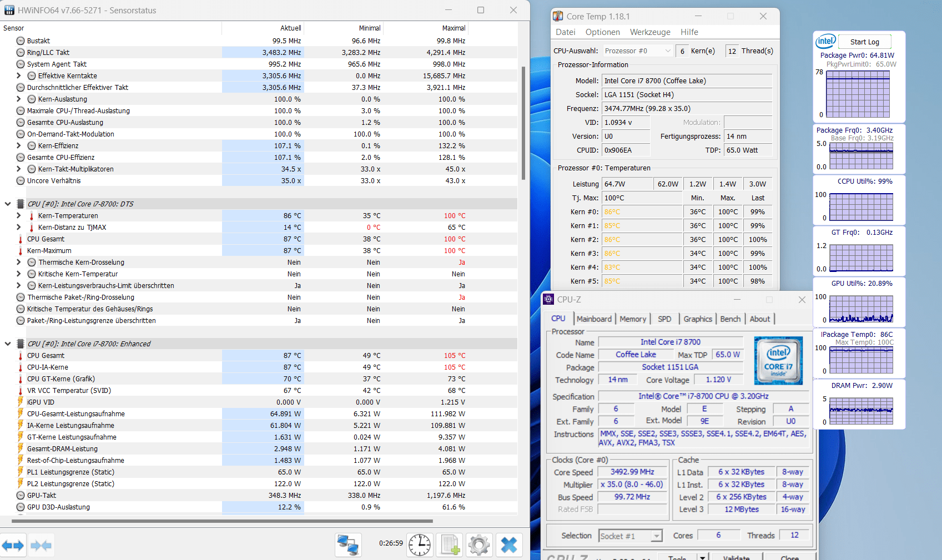Screen dimensions: 942x560
Task: Click Ring/LLC Takt clock icon
Action: click(21, 52)
